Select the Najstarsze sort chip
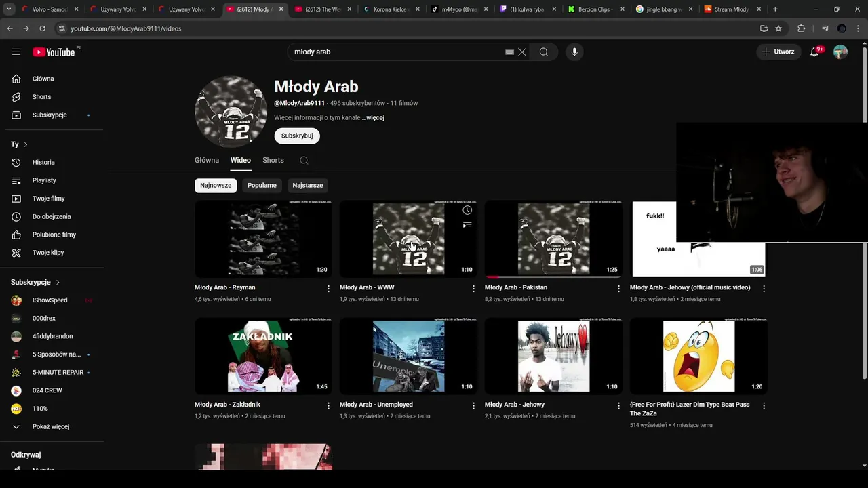868x488 pixels. 308,185
